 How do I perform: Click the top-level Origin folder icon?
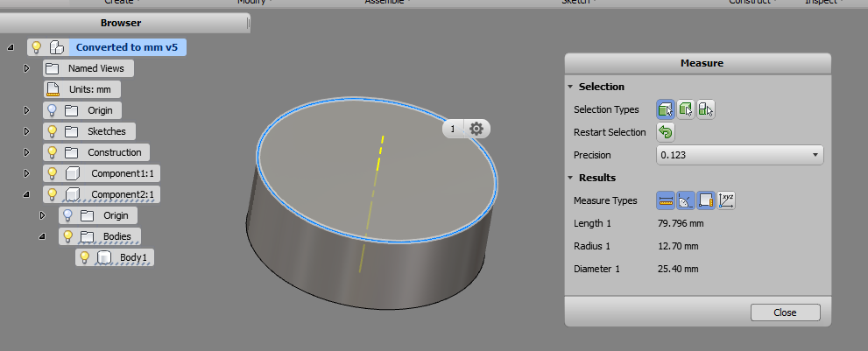click(x=71, y=110)
